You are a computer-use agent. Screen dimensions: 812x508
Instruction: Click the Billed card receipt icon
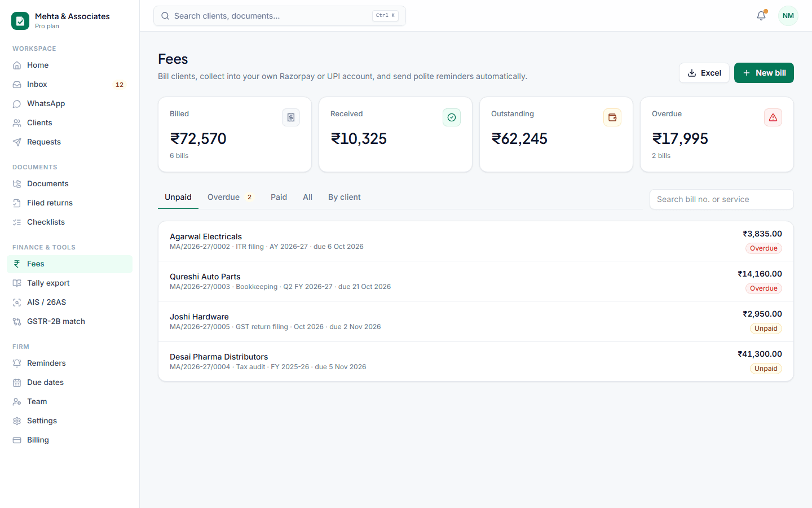click(x=291, y=117)
